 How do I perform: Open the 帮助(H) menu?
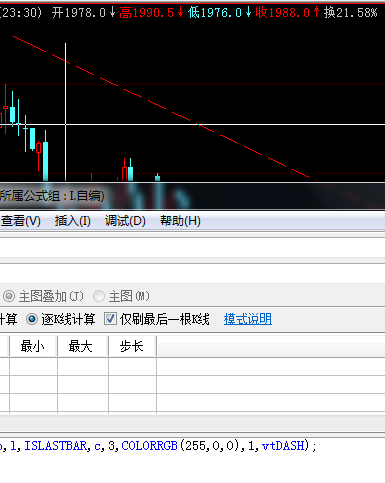point(180,221)
